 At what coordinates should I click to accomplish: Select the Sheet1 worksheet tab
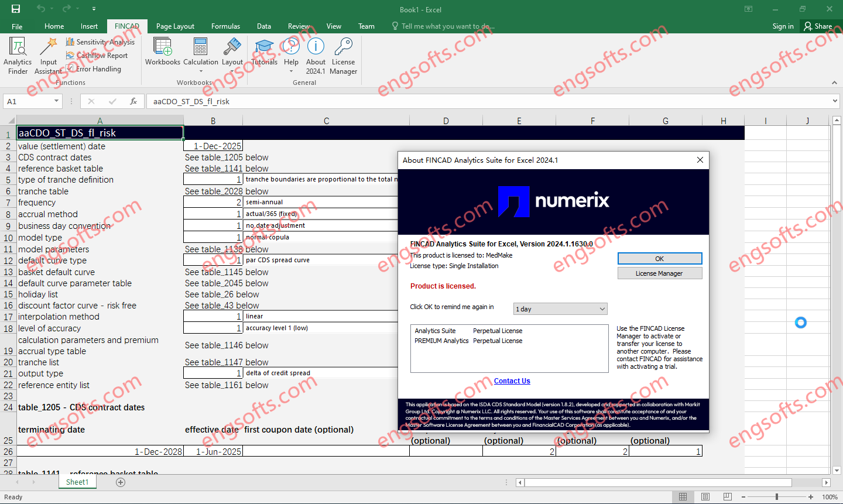[77, 482]
